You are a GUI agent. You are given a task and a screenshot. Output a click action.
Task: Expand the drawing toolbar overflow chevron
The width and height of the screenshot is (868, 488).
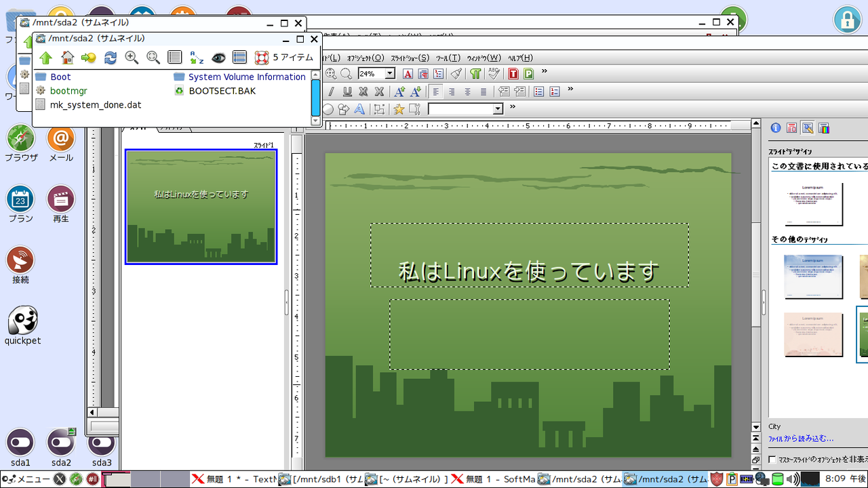(513, 106)
